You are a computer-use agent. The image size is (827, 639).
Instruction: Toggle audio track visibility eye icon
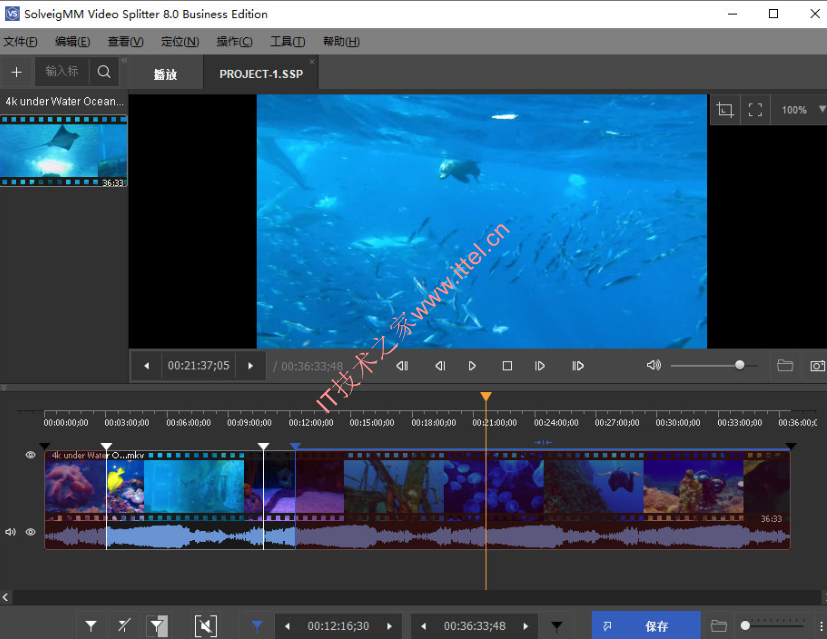(30, 532)
